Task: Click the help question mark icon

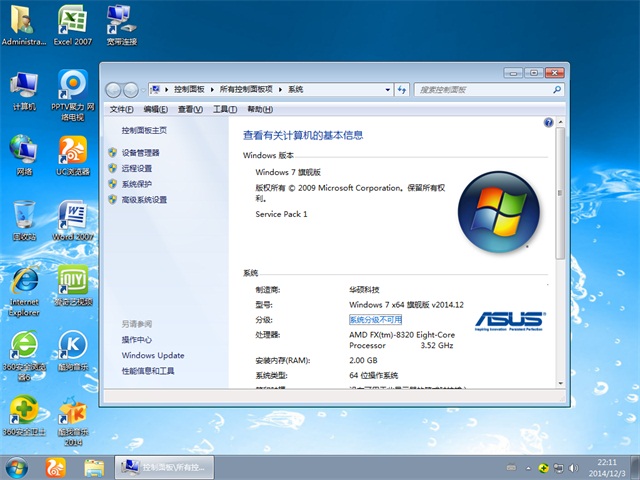Action: point(548,122)
